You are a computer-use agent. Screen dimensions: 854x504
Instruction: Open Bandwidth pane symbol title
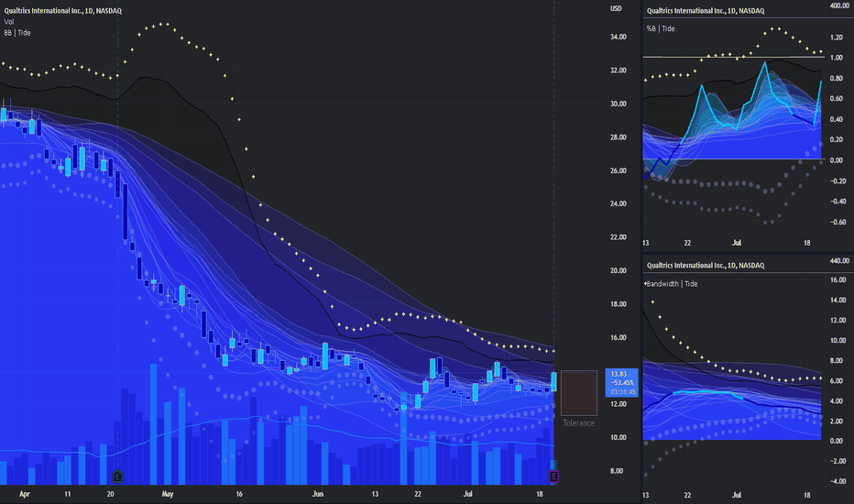pos(706,265)
